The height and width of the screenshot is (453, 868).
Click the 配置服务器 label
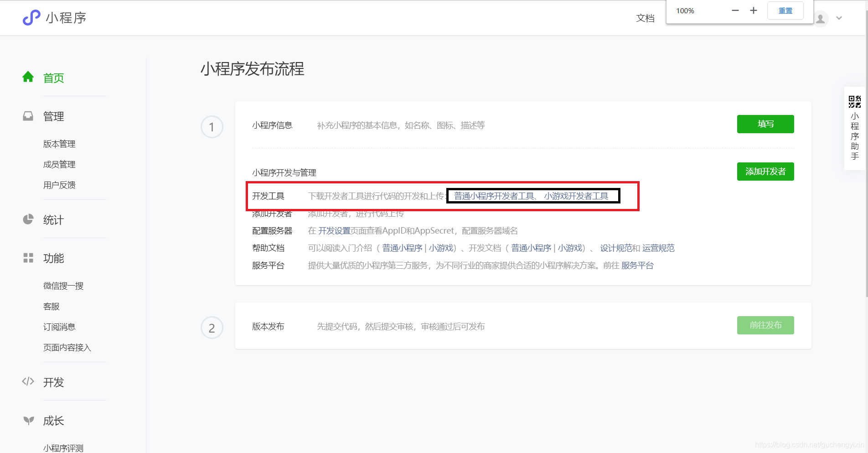pyautogui.click(x=272, y=231)
